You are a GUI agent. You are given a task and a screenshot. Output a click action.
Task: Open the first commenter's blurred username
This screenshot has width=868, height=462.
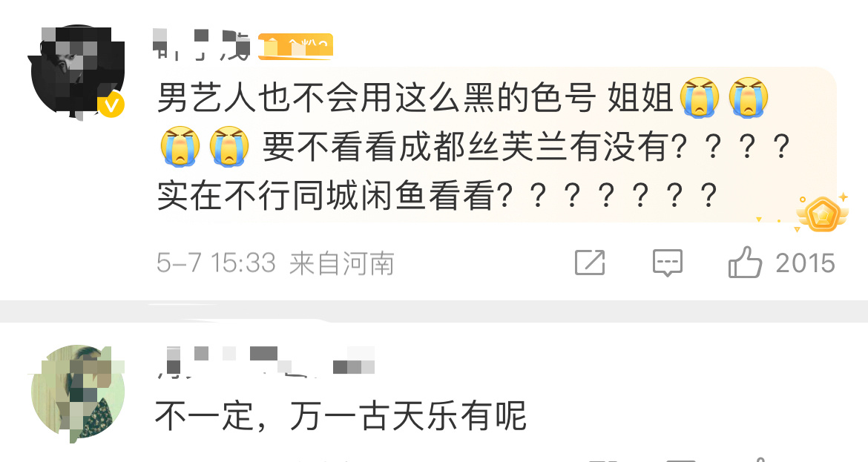tap(201, 45)
